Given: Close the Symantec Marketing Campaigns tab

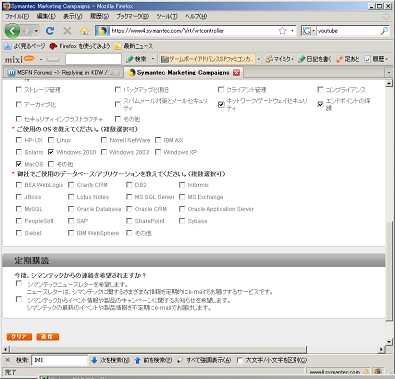Looking at the screenshot, I should coord(236,73).
